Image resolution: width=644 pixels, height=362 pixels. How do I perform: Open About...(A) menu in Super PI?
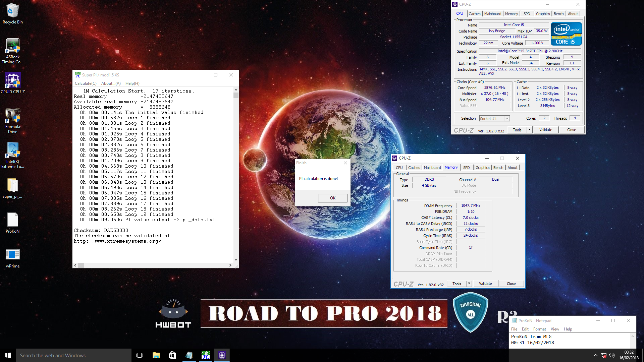tap(111, 83)
